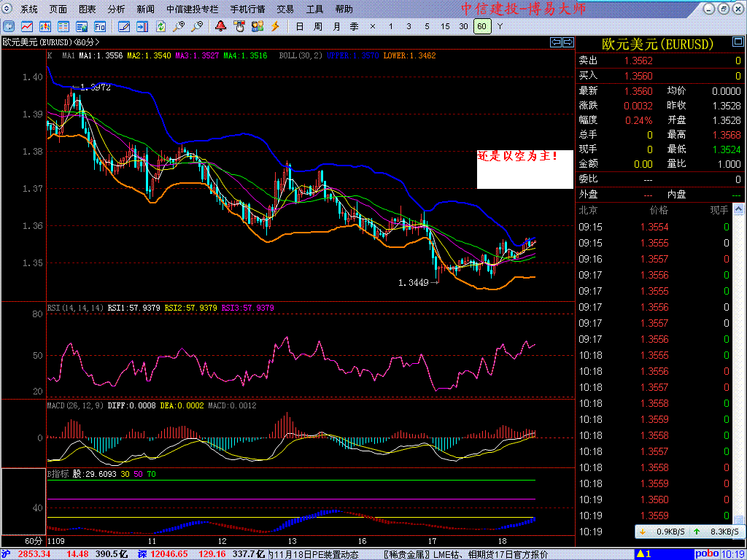Viewport: 747px width, 560px height.
Task: Click the green refresh icon in toolbar
Action: [160, 26]
